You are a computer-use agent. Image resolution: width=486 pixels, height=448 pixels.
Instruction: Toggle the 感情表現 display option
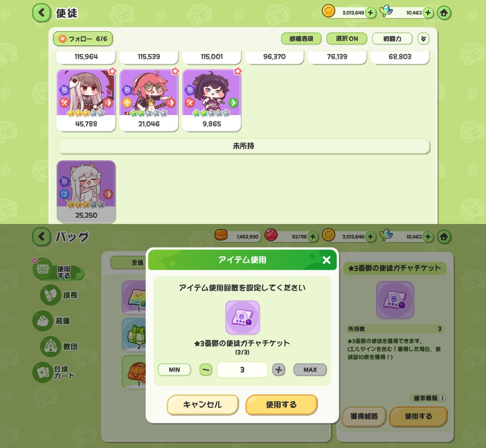click(x=301, y=39)
